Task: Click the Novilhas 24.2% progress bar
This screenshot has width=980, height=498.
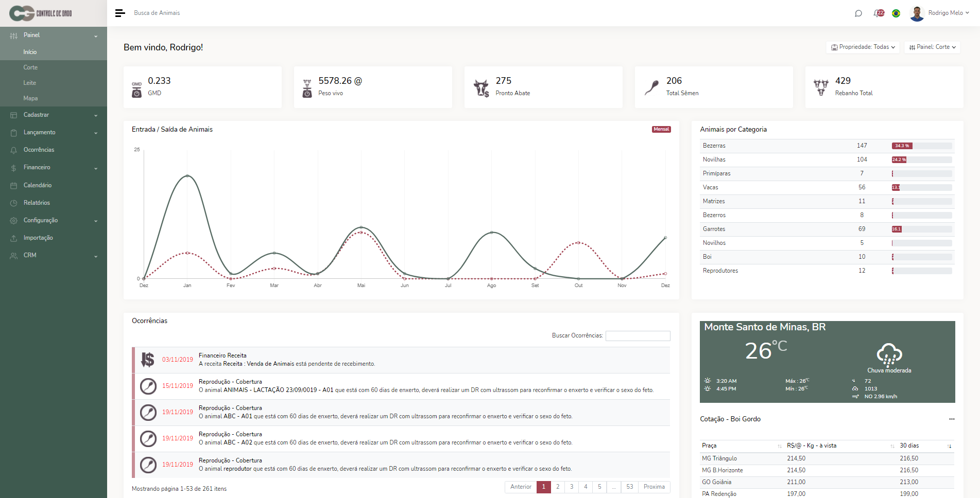Action: pyautogui.click(x=922, y=160)
